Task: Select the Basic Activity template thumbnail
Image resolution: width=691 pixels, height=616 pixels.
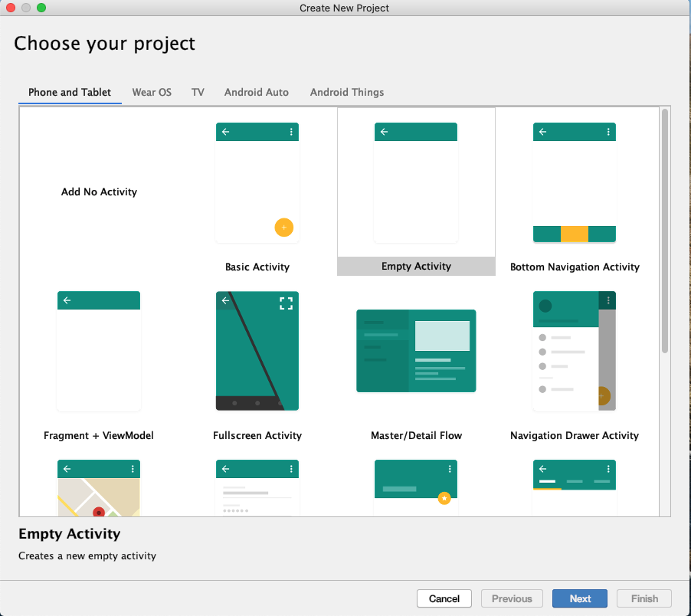Action: click(x=257, y=183)
